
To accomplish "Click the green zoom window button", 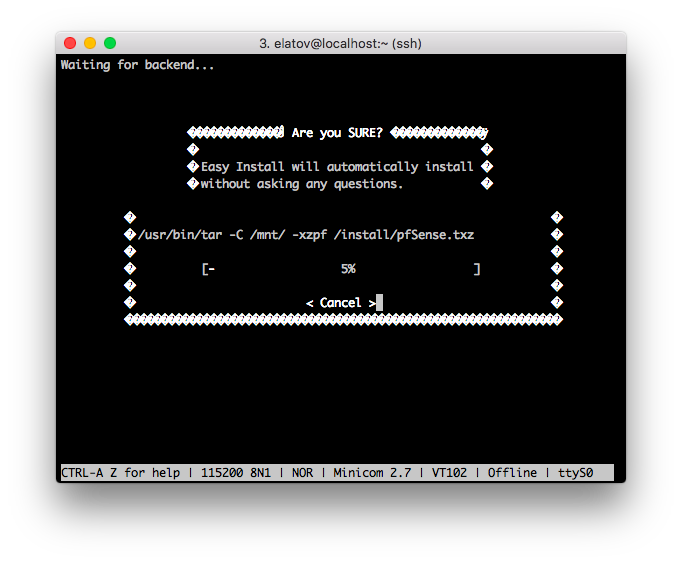I will pyautogui.click(x=110, y=43).
